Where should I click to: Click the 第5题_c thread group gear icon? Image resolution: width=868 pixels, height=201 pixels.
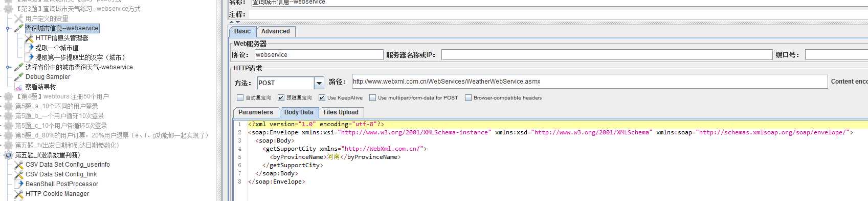click(9, 126)
